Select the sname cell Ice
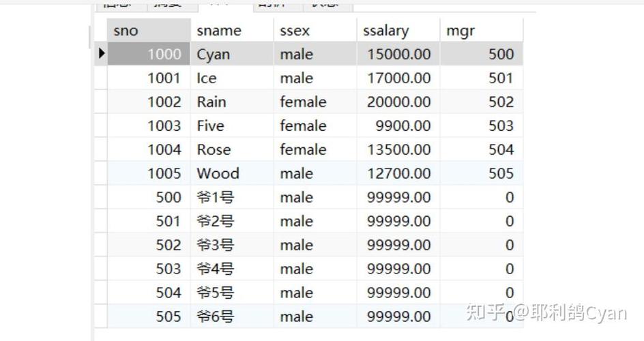 pos(232,78)
